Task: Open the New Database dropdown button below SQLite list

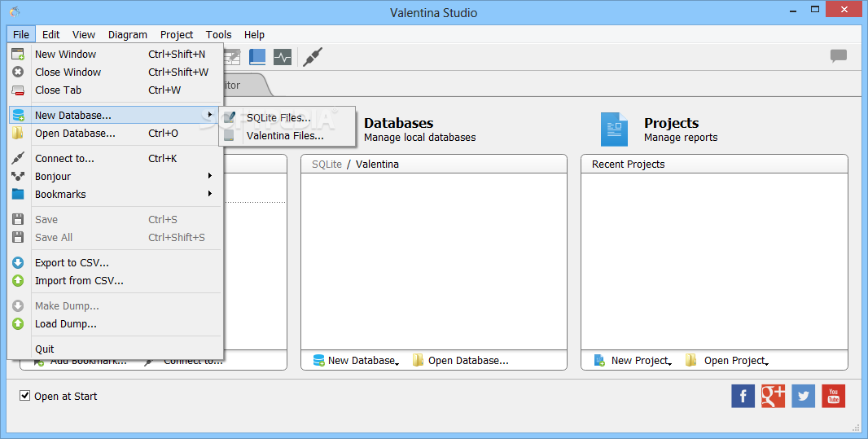Action: tap(356, 360)
